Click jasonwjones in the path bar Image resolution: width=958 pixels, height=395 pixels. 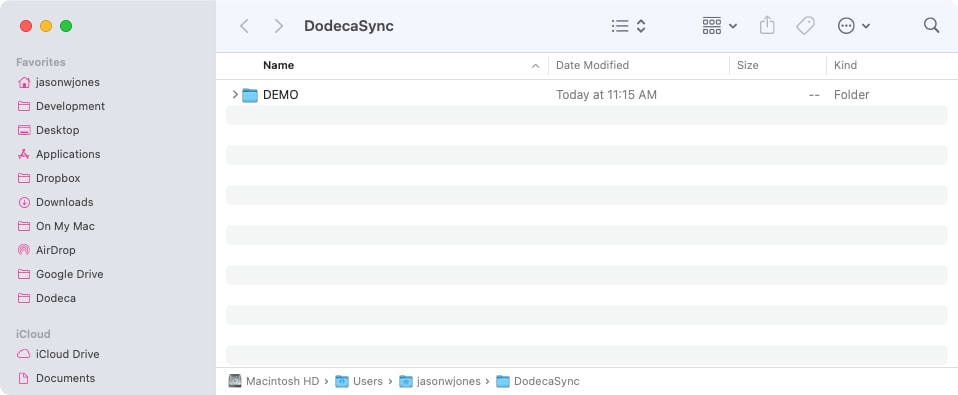click(448, 382)
